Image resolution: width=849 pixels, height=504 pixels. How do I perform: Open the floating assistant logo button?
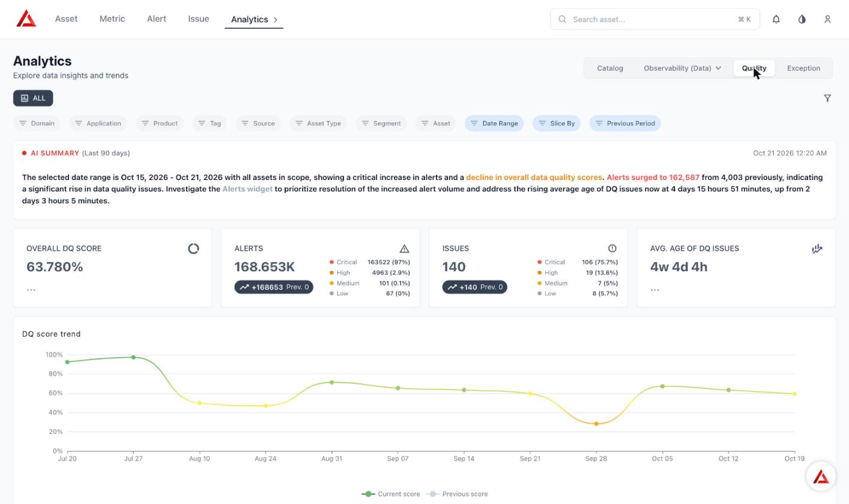(x=821, y=476)
